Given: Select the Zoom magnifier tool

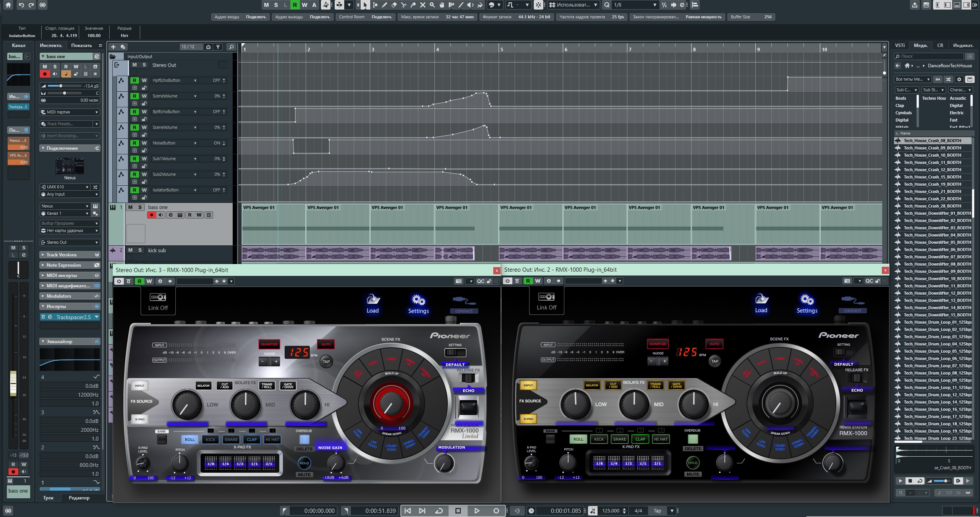Looking at the screenshot, I should [432, 5].
